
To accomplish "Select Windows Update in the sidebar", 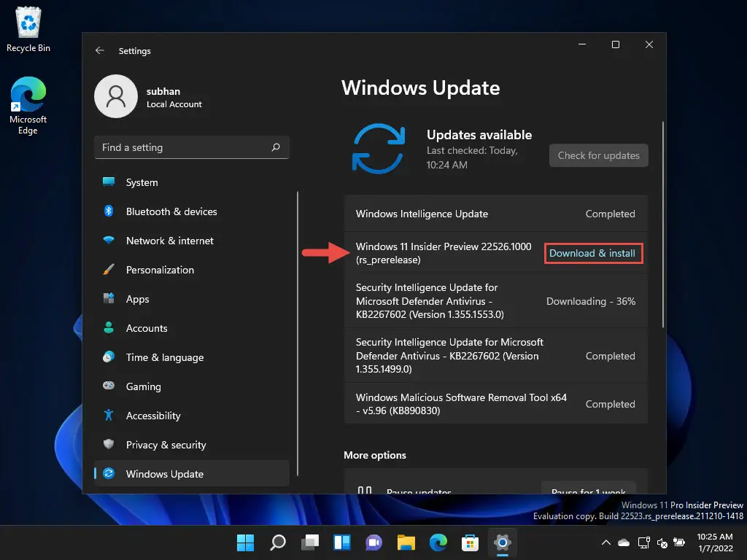I will [192, 474].
